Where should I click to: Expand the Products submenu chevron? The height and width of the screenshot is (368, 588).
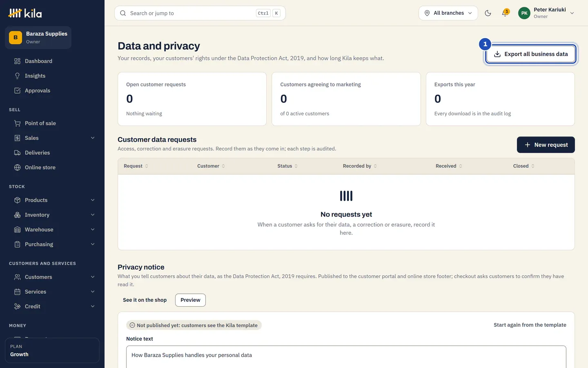(93, 200)
